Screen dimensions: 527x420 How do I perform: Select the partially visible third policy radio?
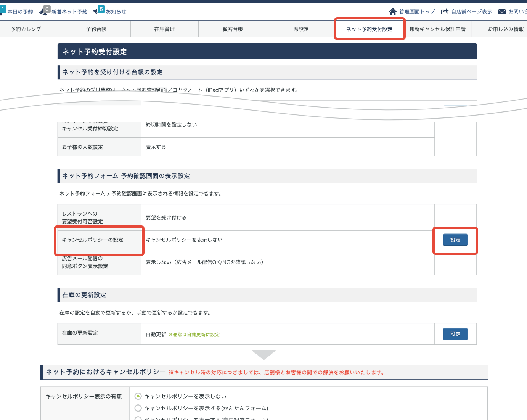(138, 418)
